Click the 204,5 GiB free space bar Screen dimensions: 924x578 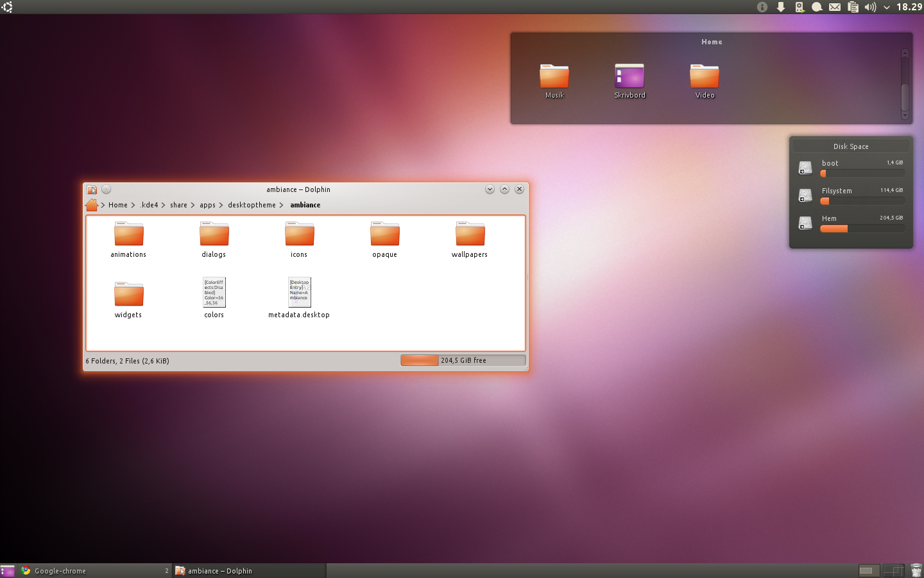tap(463, 360)
